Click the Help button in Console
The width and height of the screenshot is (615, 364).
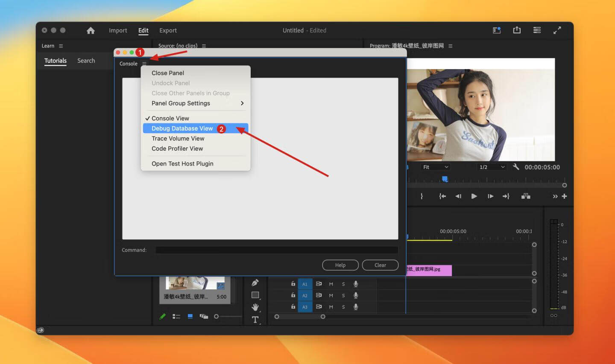340,265
